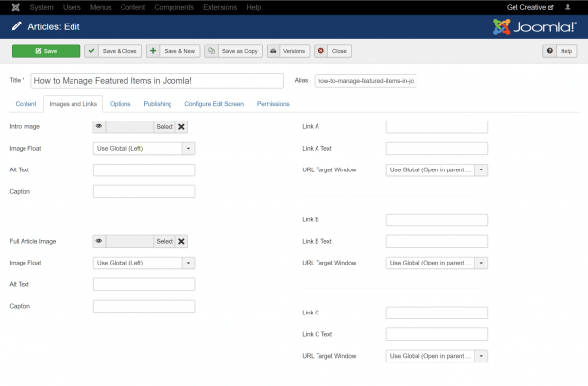This screenshot has width=588, height=386.
Task: Click into the Link C field
Action: (x=437, y=313)
